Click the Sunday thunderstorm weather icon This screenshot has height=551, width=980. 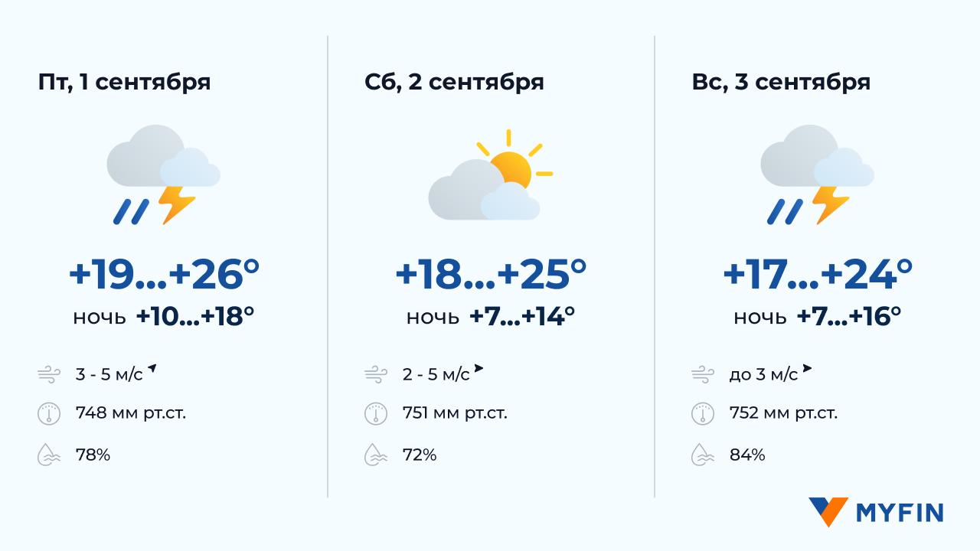pos(817,175)
